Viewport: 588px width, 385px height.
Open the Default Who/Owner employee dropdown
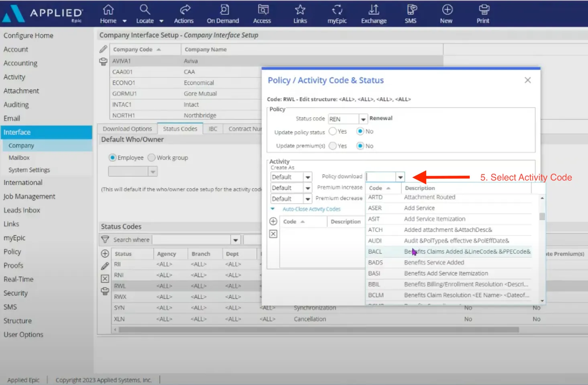click(153, 172)
